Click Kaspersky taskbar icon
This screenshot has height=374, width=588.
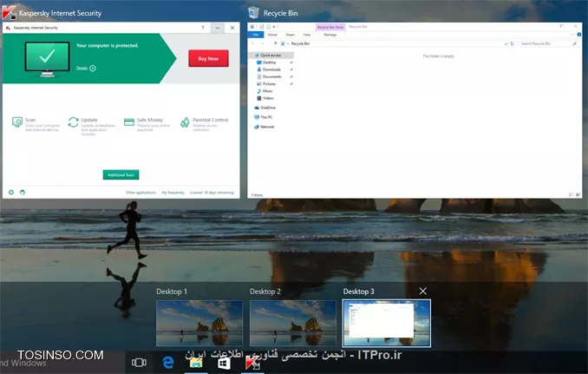coord(252,363)
